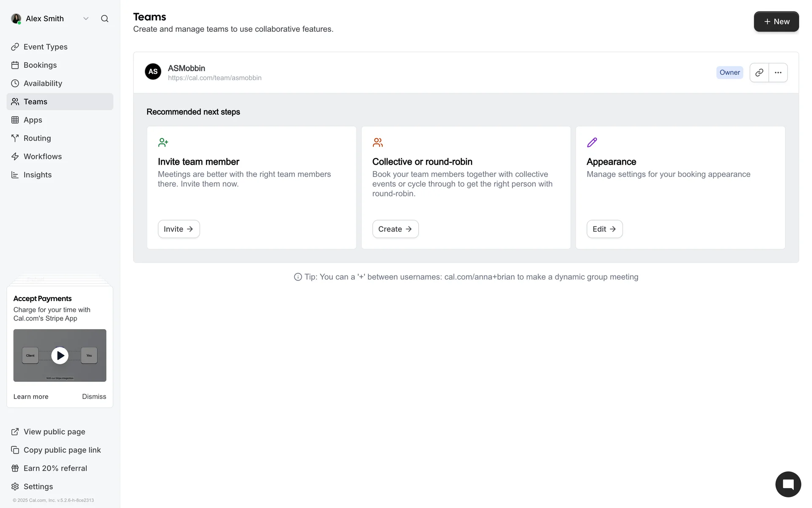Copy public page link
This screenshot has height=508, width=812.
pyautogui.click(x=62, y=450)
